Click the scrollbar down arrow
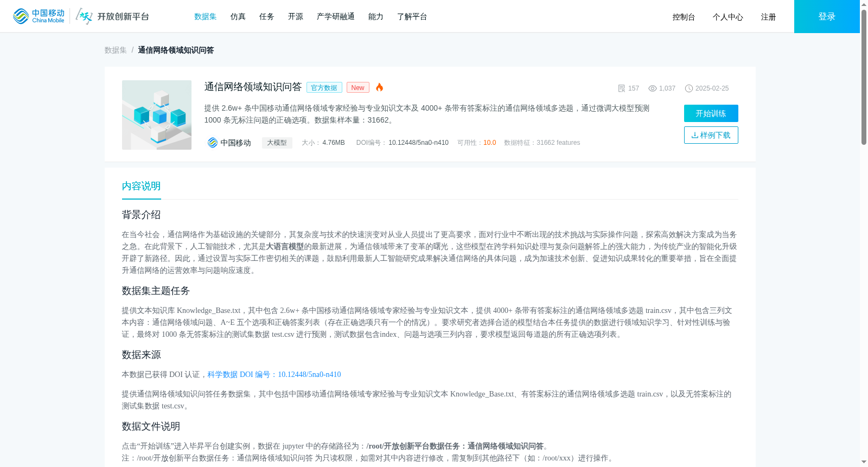868x467 pixels. tap(864, 463)
